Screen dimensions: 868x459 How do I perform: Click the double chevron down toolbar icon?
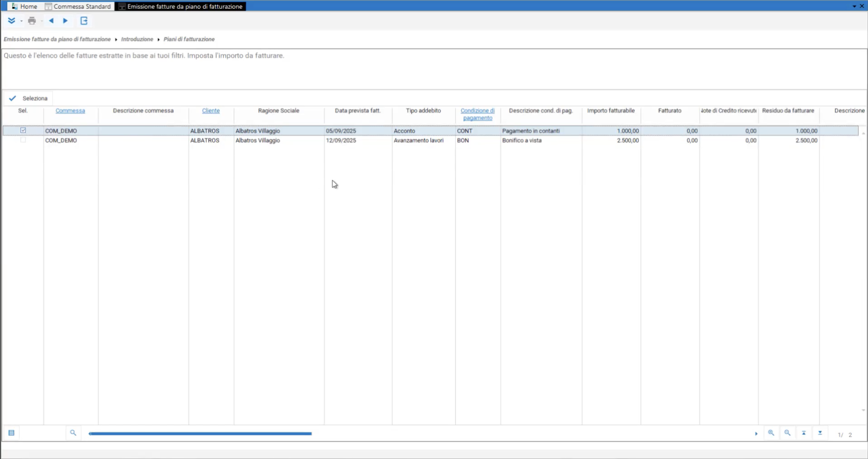coord(11,21)
